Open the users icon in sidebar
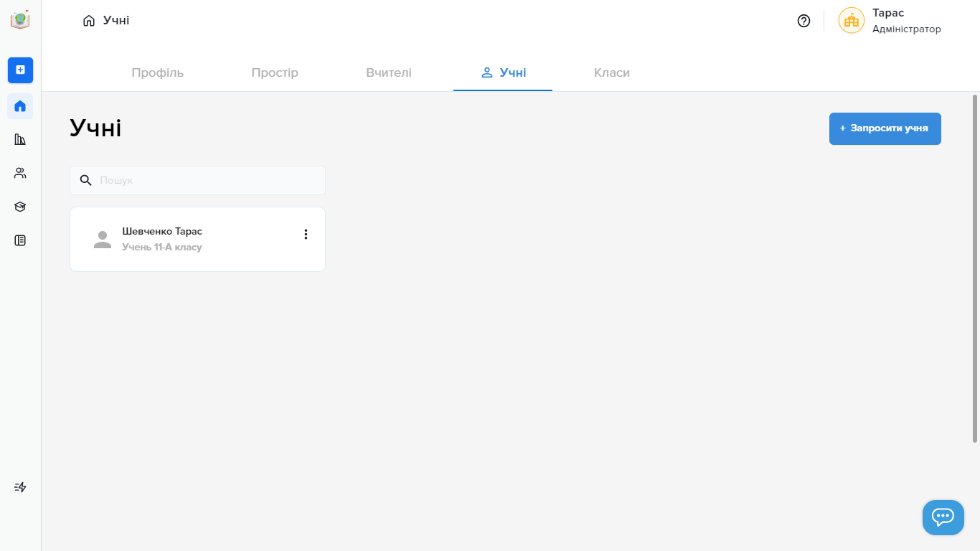 tap(20, 173)
